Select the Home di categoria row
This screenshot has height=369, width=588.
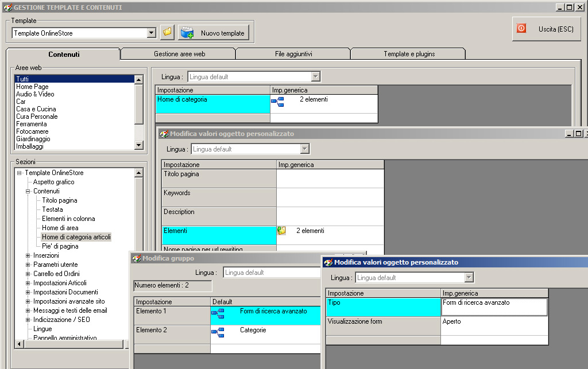[x=212, y=104]
